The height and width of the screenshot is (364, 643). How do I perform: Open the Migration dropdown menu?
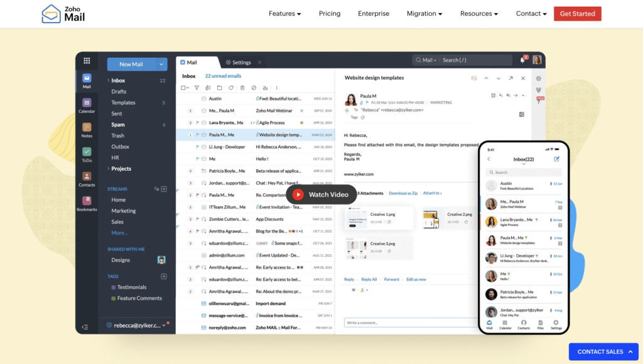(x=424, y=14)
